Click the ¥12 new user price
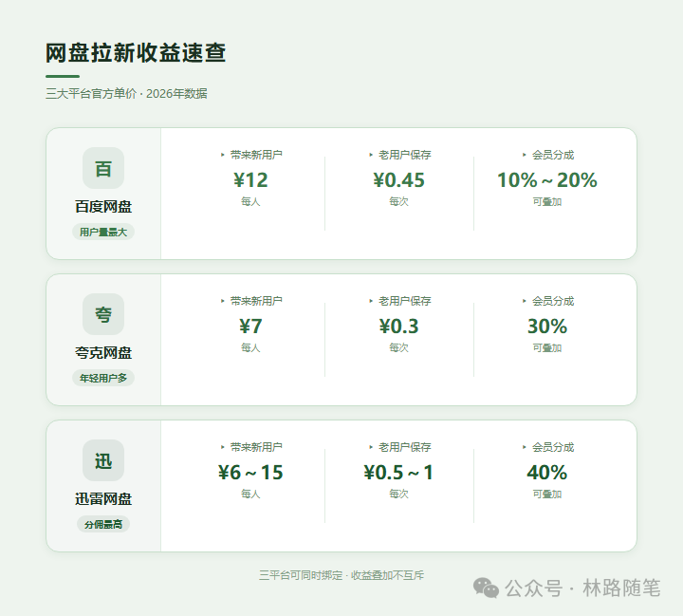 point(250,180)
